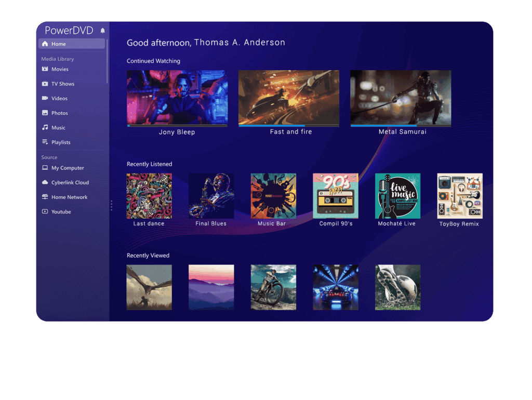Play the Compil 90's album
This screenshot has height=400, width=532.
tap(336, 196)
